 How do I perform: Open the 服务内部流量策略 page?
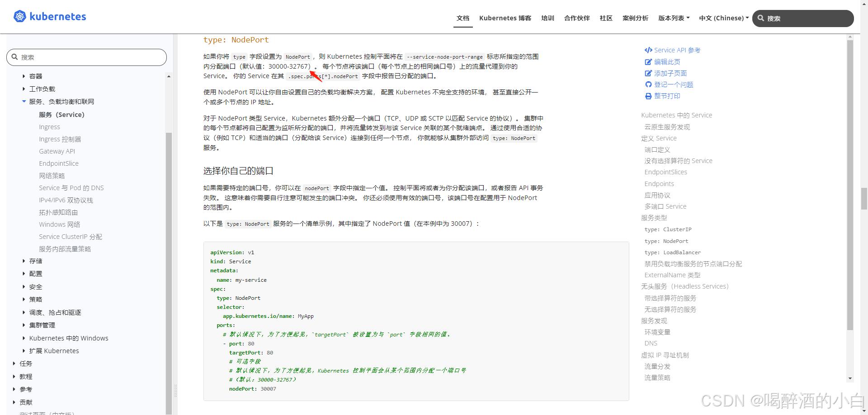(x=65, y=249)
